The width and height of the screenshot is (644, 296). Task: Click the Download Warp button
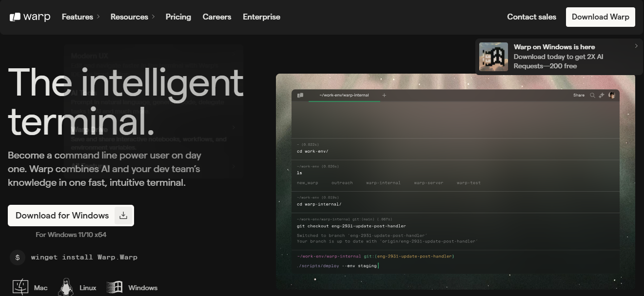coord(601,17)
